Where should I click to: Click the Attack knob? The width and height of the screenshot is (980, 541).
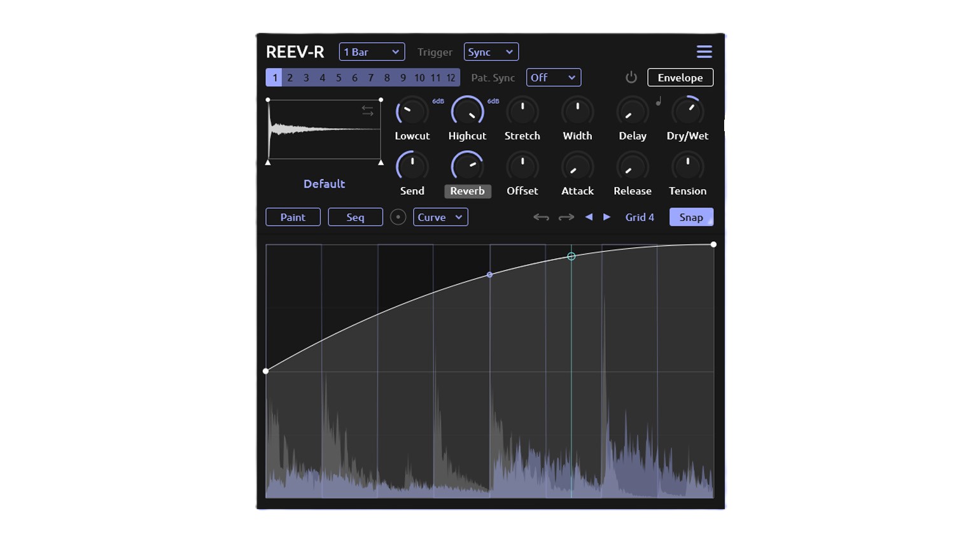577,167
